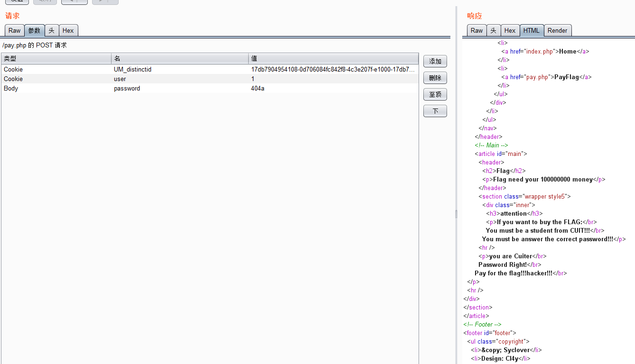Click the PayFlag link text in response
The width and height of the screenshot is (635, 364).
tap(567, 77)
